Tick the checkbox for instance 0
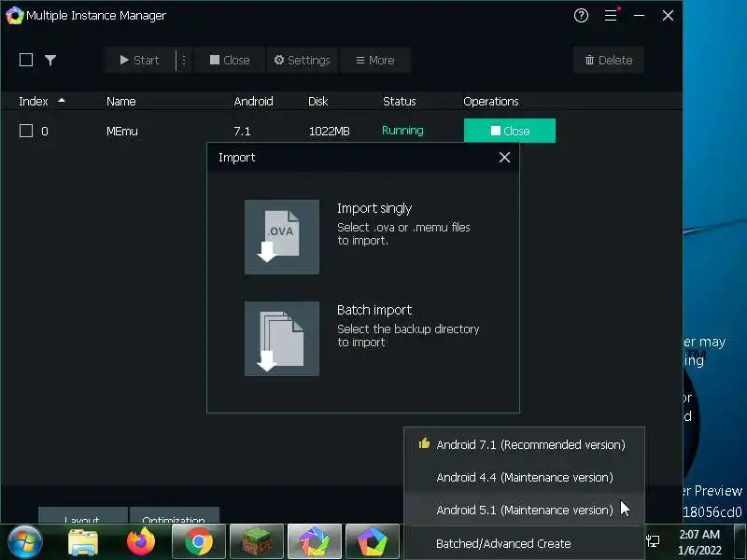 click(x=26, y=131)
